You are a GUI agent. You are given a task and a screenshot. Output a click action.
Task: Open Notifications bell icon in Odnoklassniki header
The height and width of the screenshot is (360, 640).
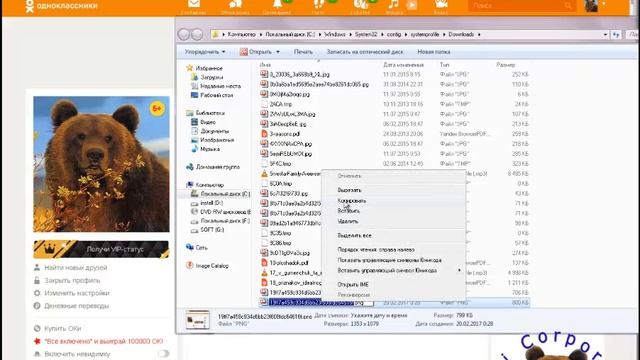(x=278, y=5)
